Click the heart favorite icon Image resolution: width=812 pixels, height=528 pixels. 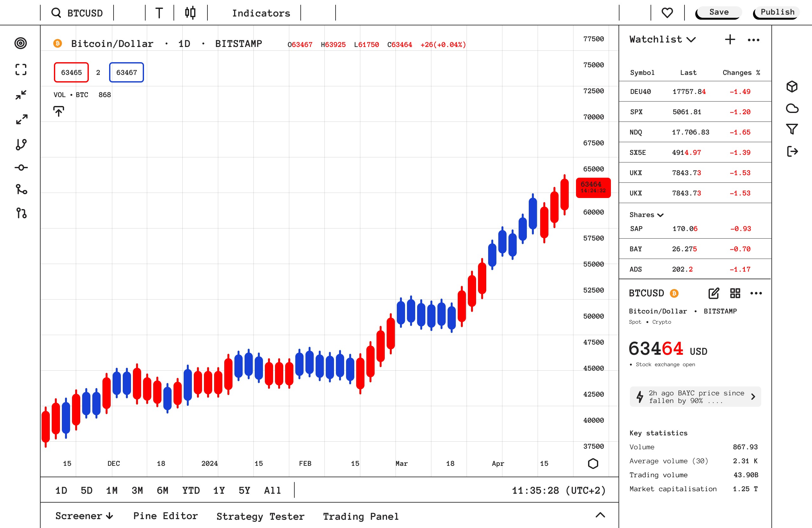pos(667,13)
